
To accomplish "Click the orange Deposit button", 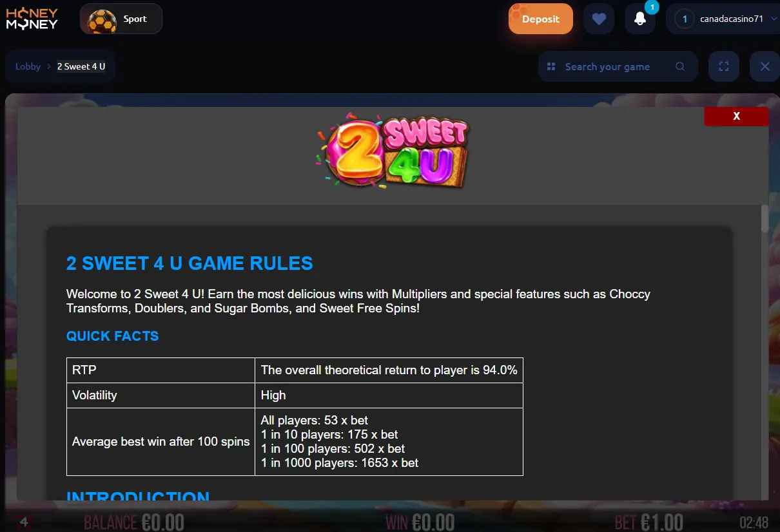I will click(x=541, y=19).
